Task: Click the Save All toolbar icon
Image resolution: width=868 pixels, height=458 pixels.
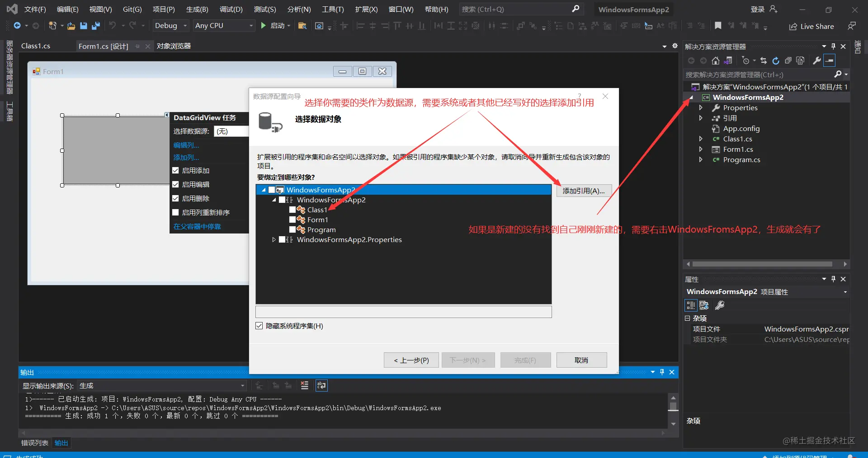Action: tap(96, 26)
